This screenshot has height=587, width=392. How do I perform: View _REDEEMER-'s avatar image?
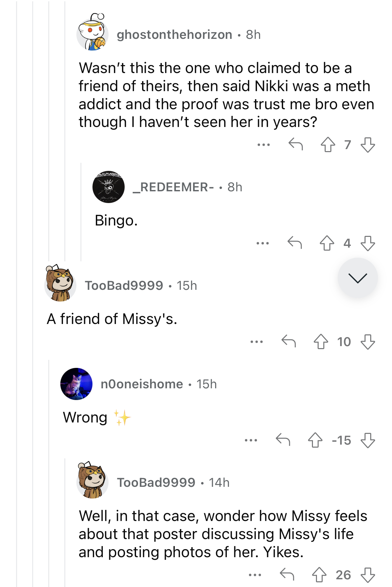(109, 187)
